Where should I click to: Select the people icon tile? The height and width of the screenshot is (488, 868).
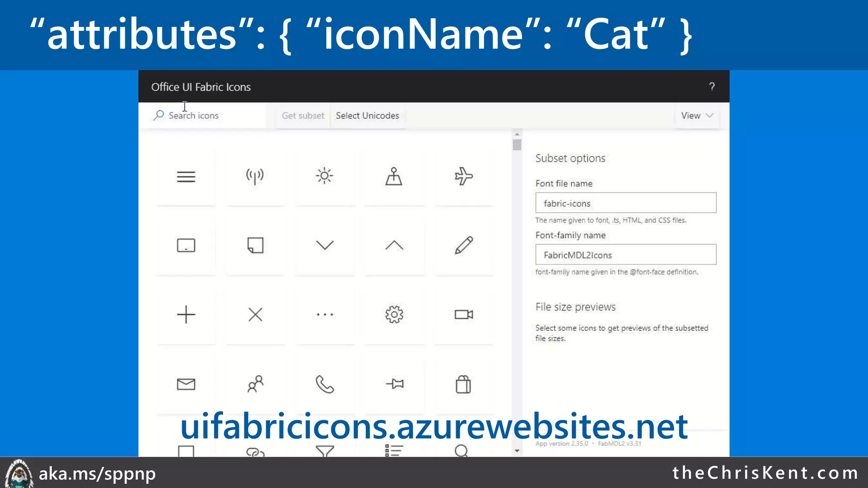point(255,384)
